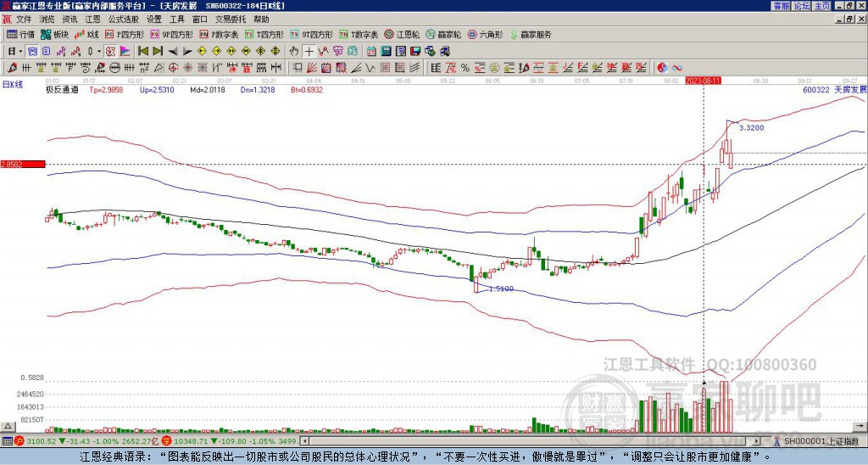Open the 行情 market quotes view
868x465 pixels.
pos(21,34)
